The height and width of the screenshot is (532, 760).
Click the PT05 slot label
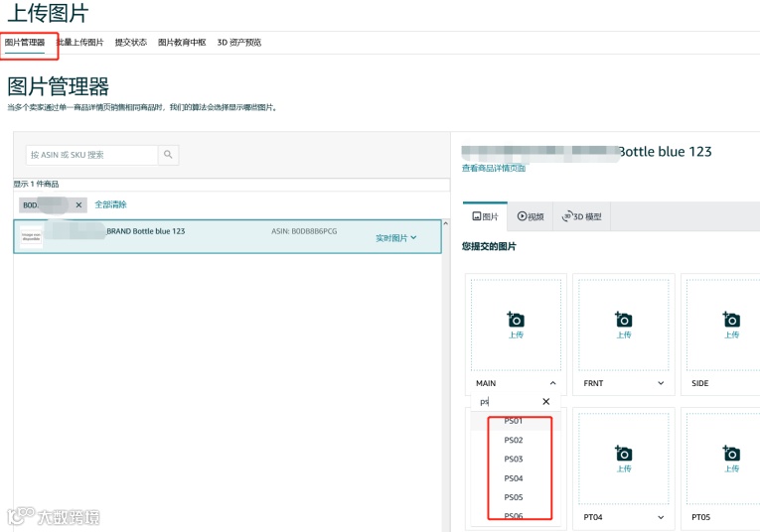click(x=700, y=517)
